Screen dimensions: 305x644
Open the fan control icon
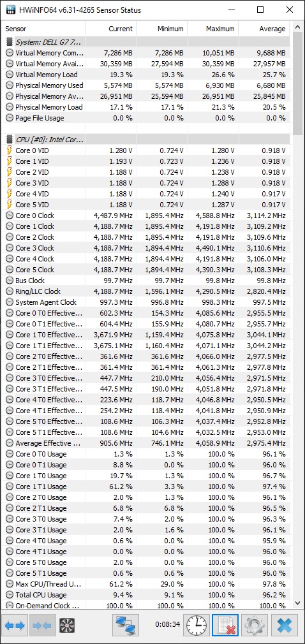[x=66, y=626]
